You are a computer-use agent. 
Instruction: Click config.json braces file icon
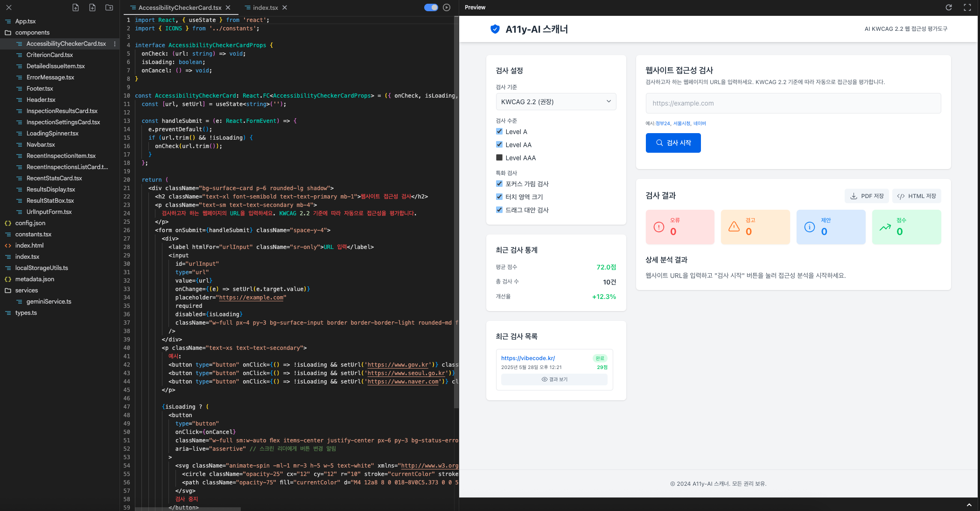[8, 223]
